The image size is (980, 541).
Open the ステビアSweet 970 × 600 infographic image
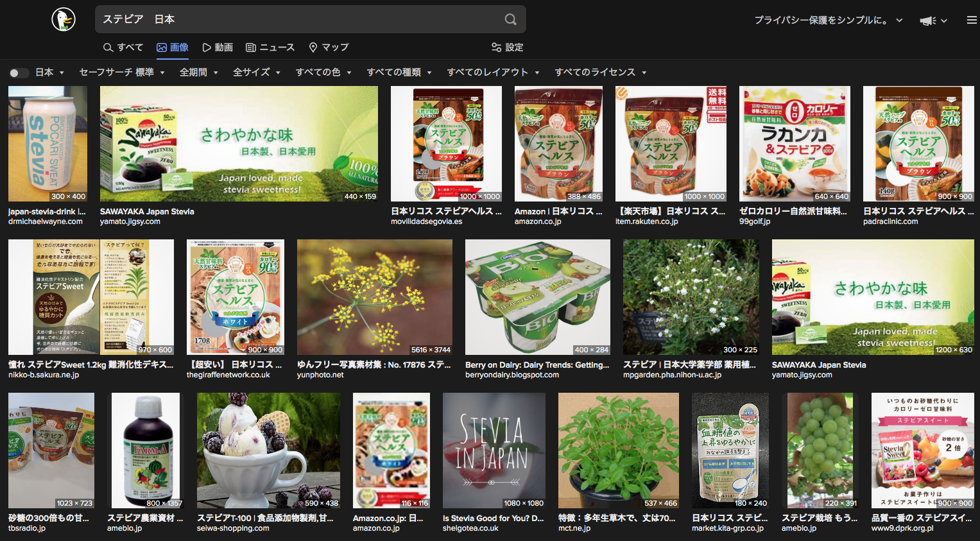coord(91,297)
